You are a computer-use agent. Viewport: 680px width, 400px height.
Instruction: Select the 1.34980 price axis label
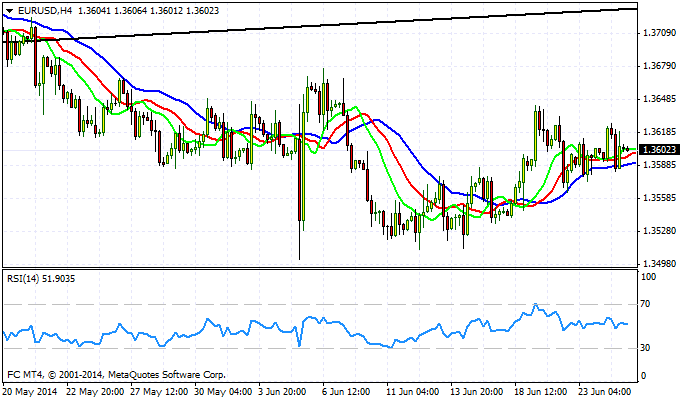[x=660, y=263]
